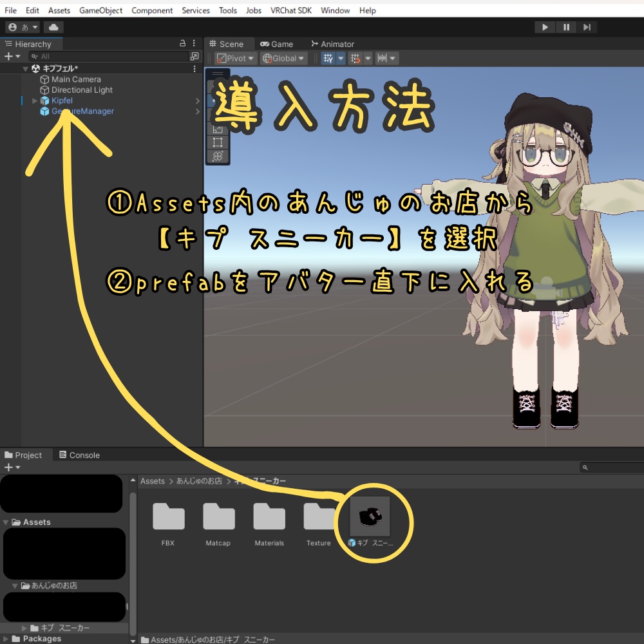The height and width of the screenshot is (644, 644).
Task: Click the account avatar icon
Action: [x=12, y=26]
